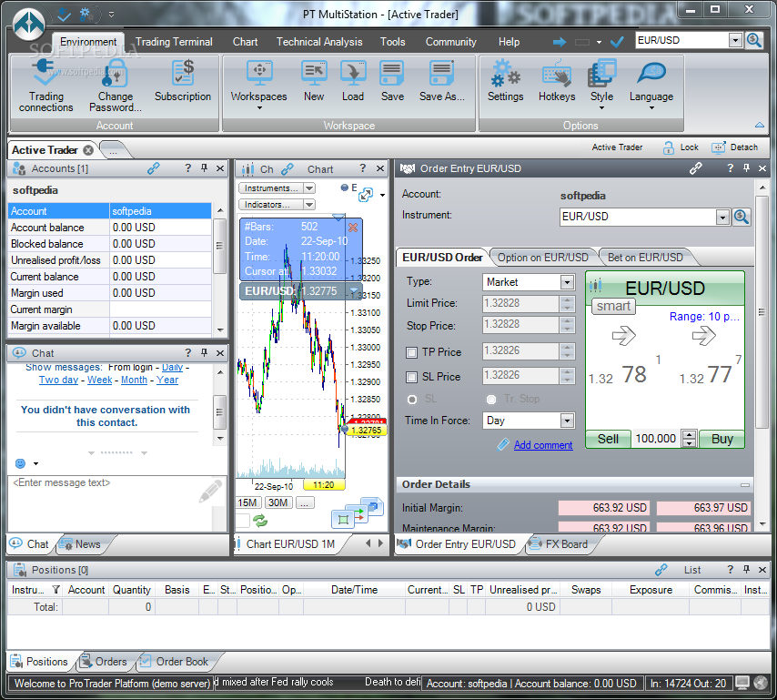The image size is (777, 700).
Task: Click the chat message text field
Action: 110,503
